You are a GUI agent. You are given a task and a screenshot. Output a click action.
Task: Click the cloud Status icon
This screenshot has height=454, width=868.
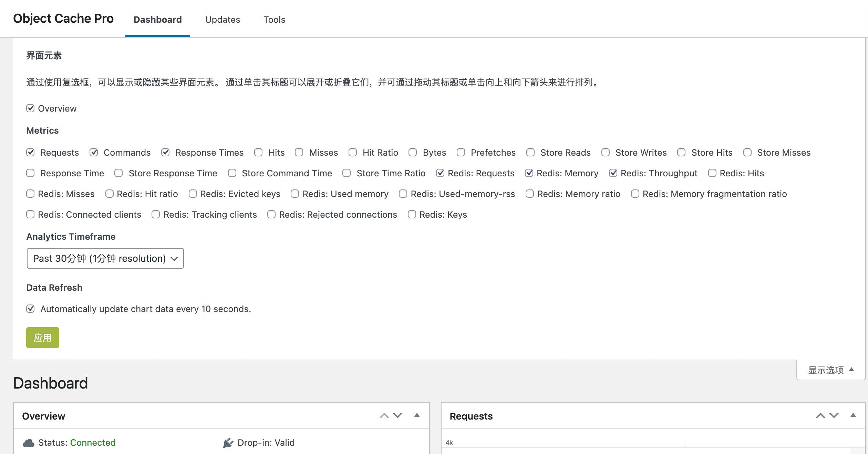point(29,443)
